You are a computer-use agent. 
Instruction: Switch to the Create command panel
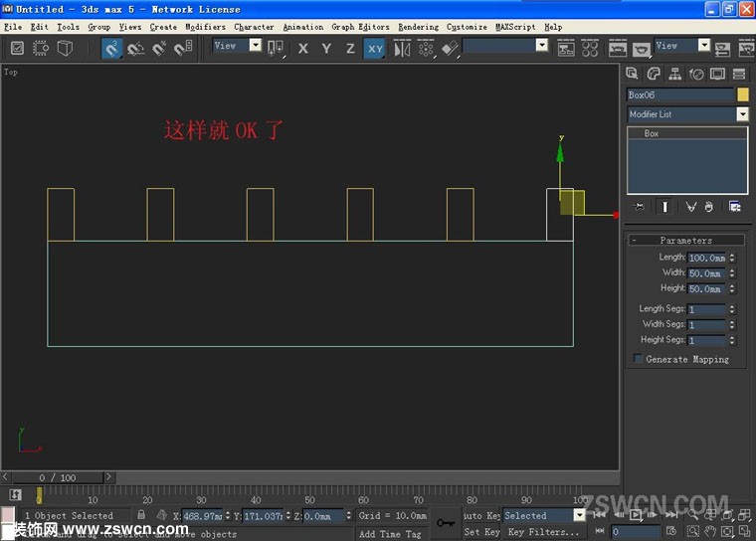point(632,74)
